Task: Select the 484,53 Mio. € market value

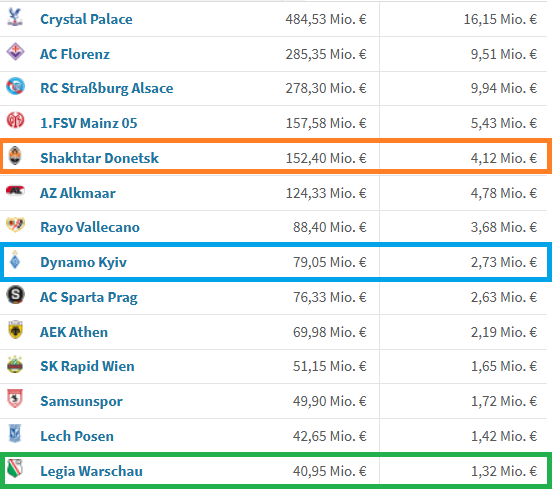Action: 326,19
